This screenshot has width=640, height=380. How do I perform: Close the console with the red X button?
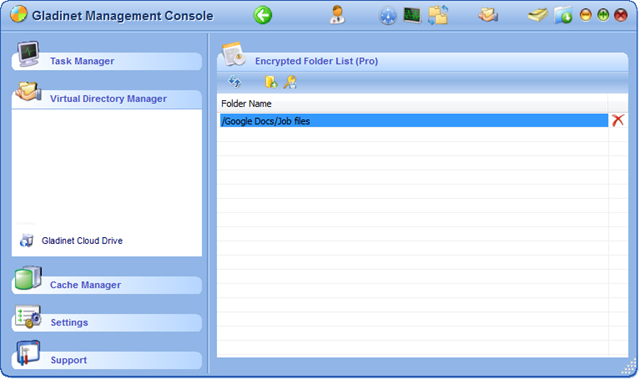coord(620,16)
